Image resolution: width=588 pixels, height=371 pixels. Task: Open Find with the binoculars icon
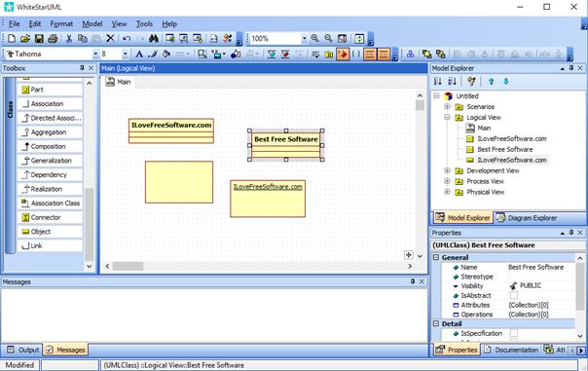[154, 38]
